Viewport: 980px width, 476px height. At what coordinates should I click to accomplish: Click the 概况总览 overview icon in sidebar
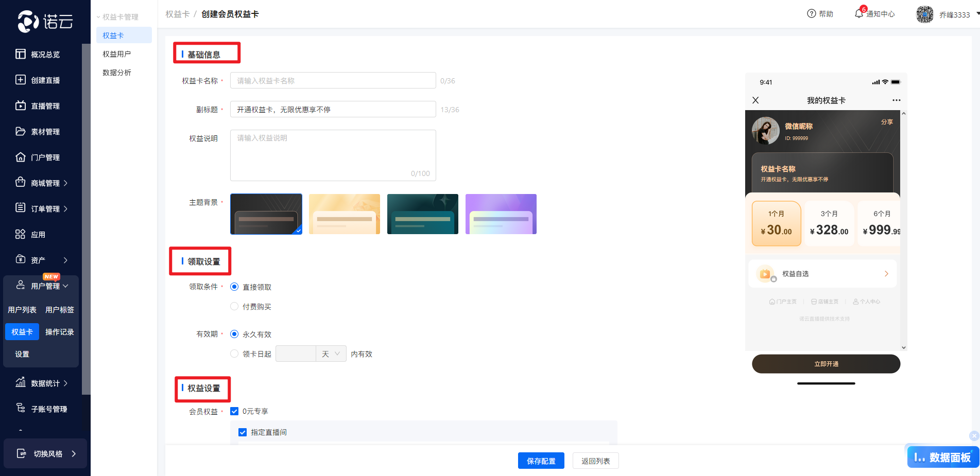coord(21,54)
